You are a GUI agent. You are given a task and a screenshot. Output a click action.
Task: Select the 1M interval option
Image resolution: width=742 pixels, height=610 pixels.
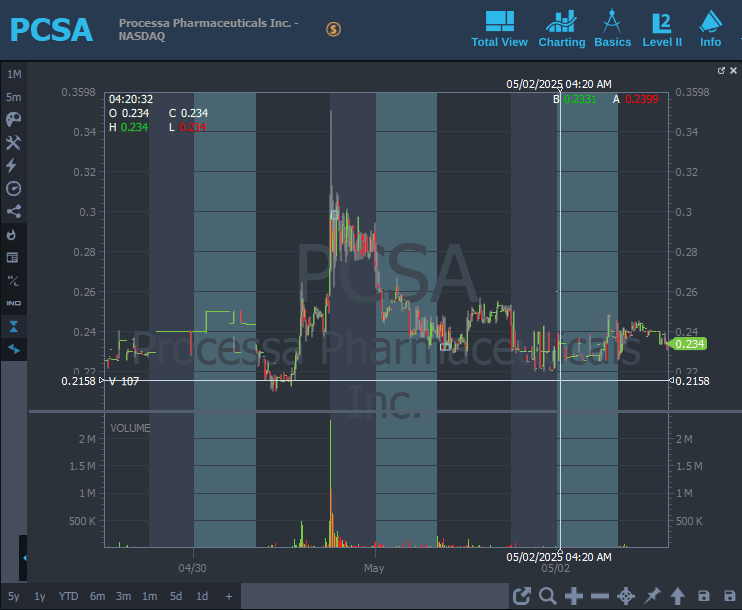pos(14,74)
